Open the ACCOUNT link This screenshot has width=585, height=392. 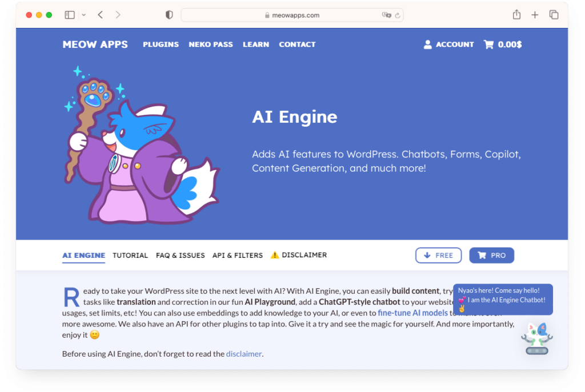pos(455,45)
